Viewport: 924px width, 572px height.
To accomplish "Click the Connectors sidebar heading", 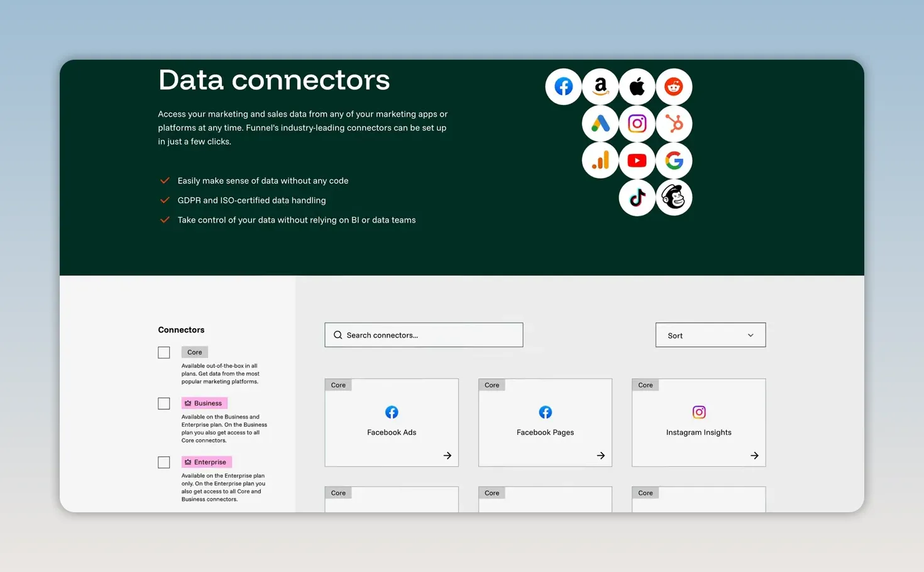I will pyautogui.click(x=181, y=330).
